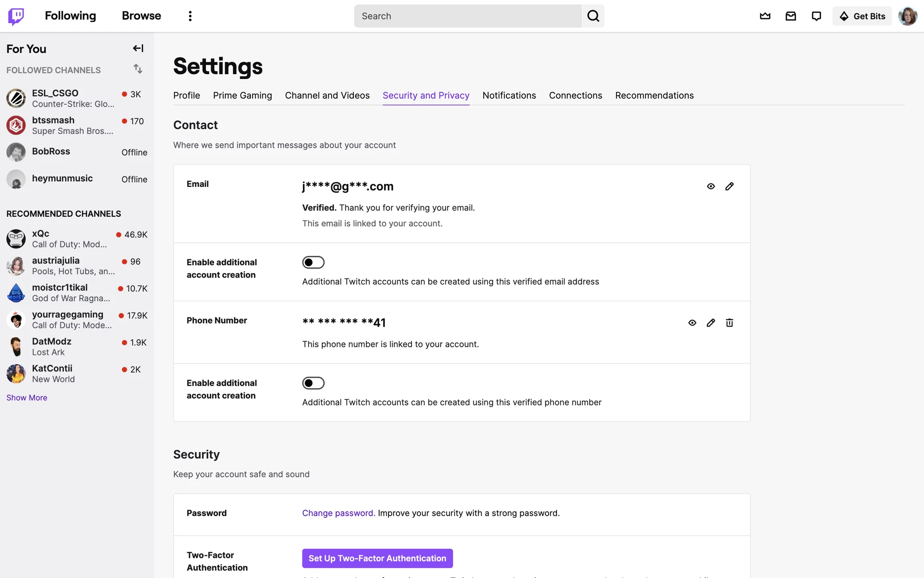Reveal email with the eye icon
The width and height of the screenshot is (924, 578).
click(x=711, y=186)
